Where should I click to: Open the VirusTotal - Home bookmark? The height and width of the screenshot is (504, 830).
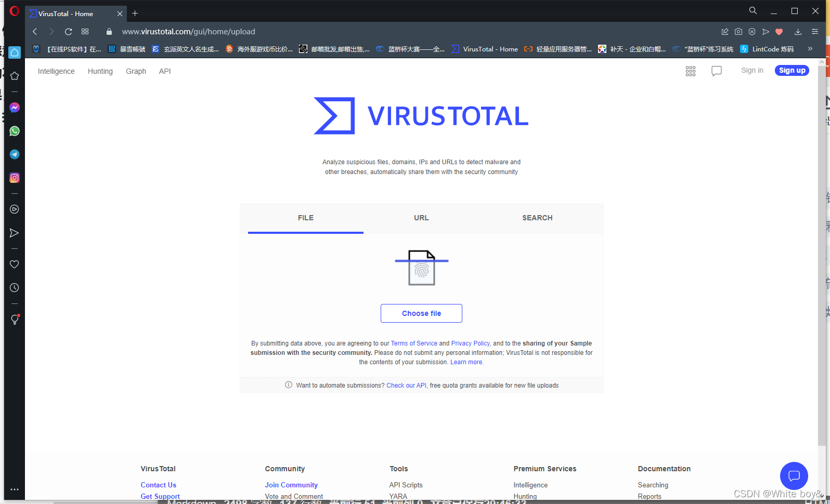coord(485,49)
